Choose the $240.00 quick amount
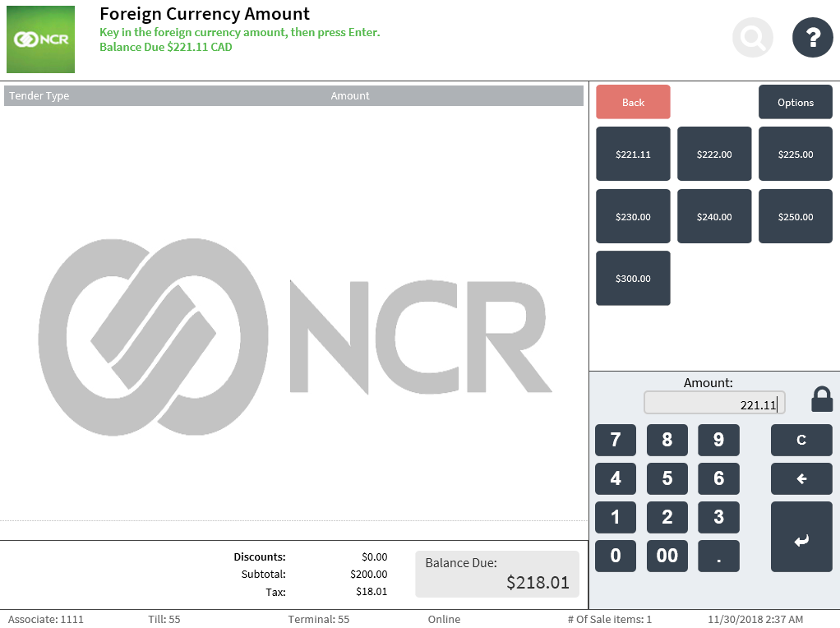The height and width of the screenshot is (628, 840). click(x=714, y=216)
